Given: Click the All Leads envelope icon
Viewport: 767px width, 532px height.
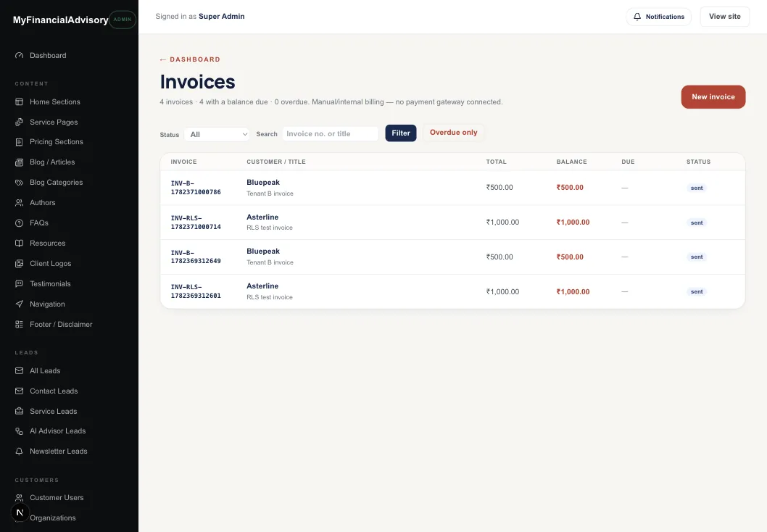Looking at the screenshot, I should point(19,370).
